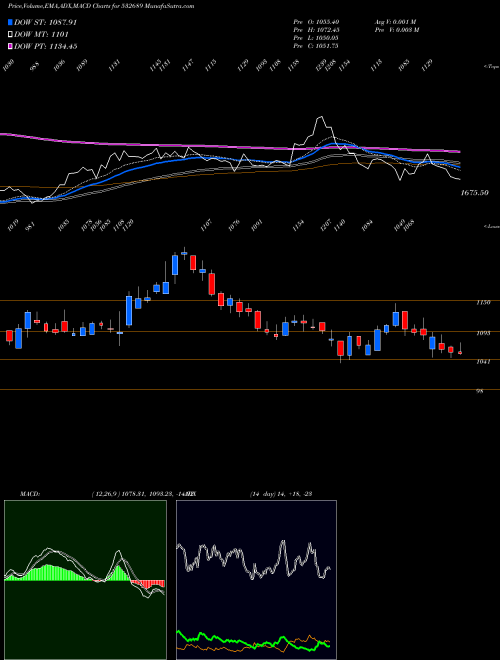The width and height of the screenshot is (500, 660).
Task: Click the blue DOW ST legend swatch
Action: point(10,22)
